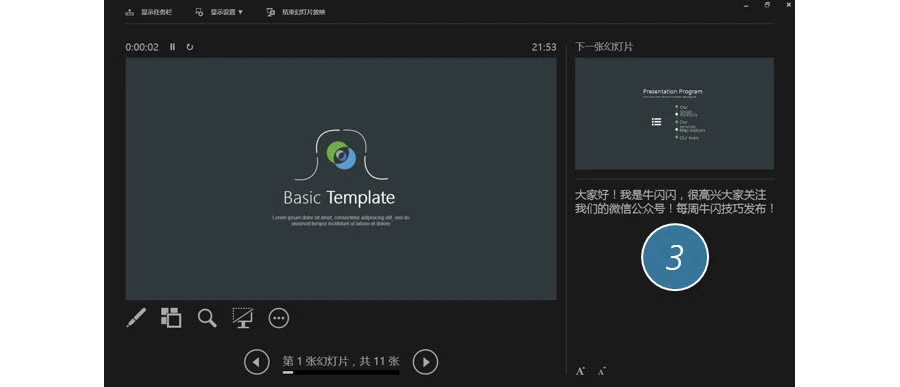Image resolution: width=900 pixels, height=387 pixels.
Task: Click the next slide preview thumbnail
Action: click(x=674, y=114)
